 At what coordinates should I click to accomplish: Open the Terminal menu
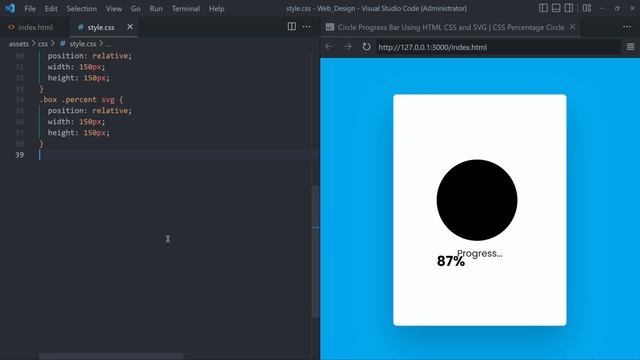(186, 9)
